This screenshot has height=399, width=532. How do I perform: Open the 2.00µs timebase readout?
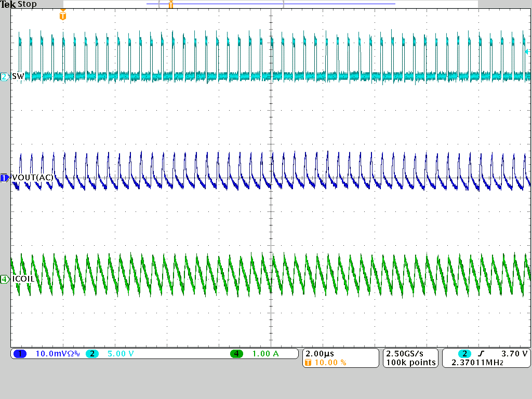click(321, 353)
